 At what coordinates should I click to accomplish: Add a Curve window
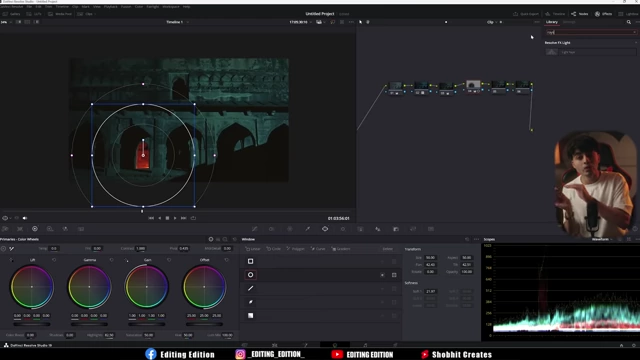coord(318,249)
